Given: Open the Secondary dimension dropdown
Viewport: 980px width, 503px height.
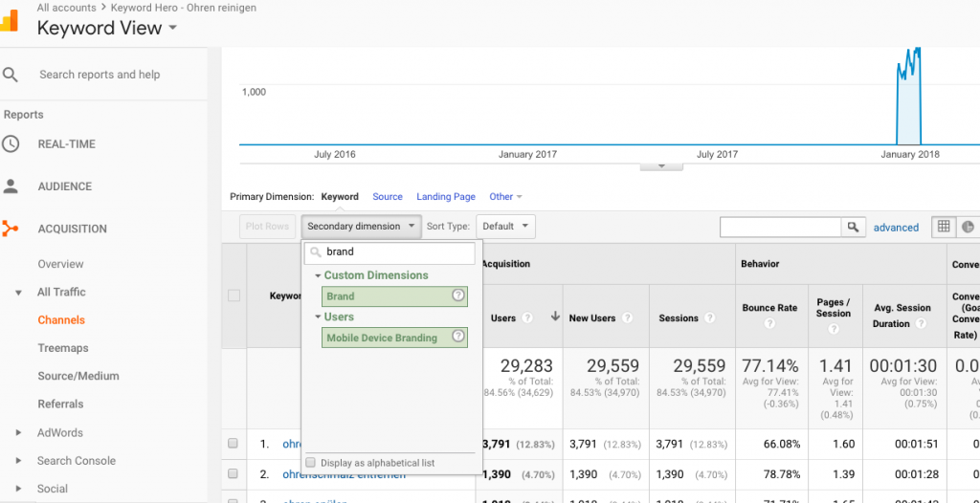Looking at the screenshot, I should (361, 227).
